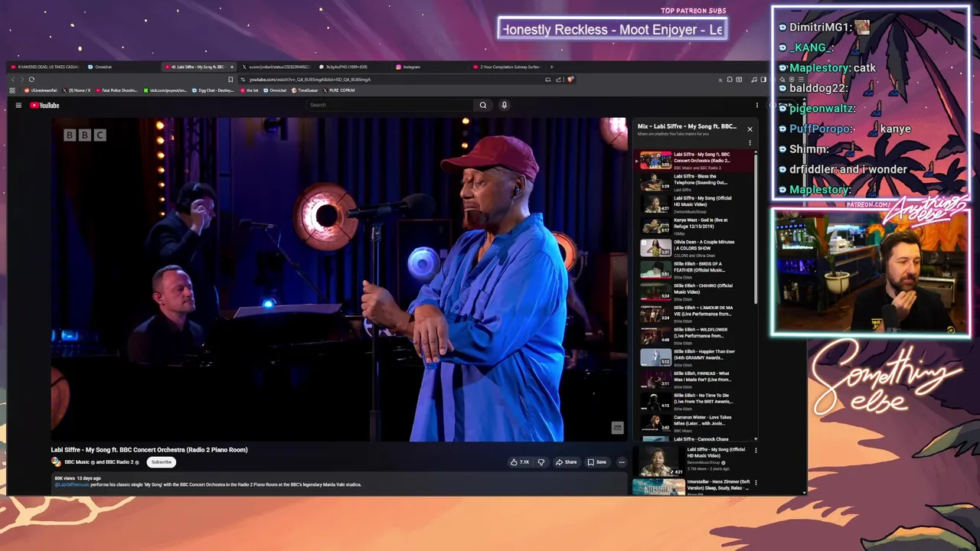
Task: Play Billie Eilish BIRDS OF A FEATHER
Action: pyautogui.click(x=693, y=270)
